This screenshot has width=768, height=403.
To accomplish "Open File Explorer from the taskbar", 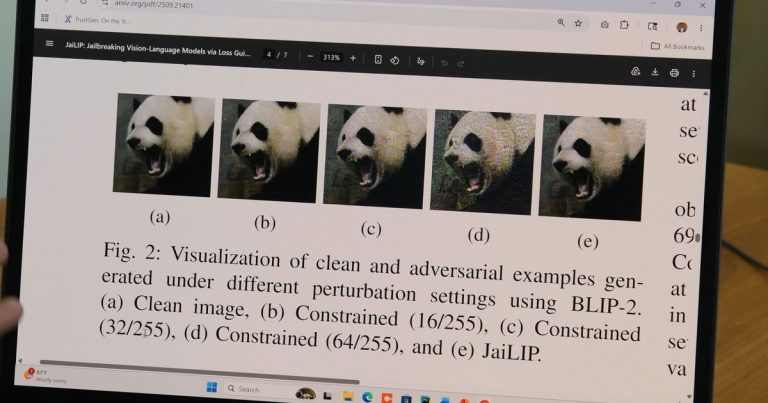I will (x=348, y=396).
